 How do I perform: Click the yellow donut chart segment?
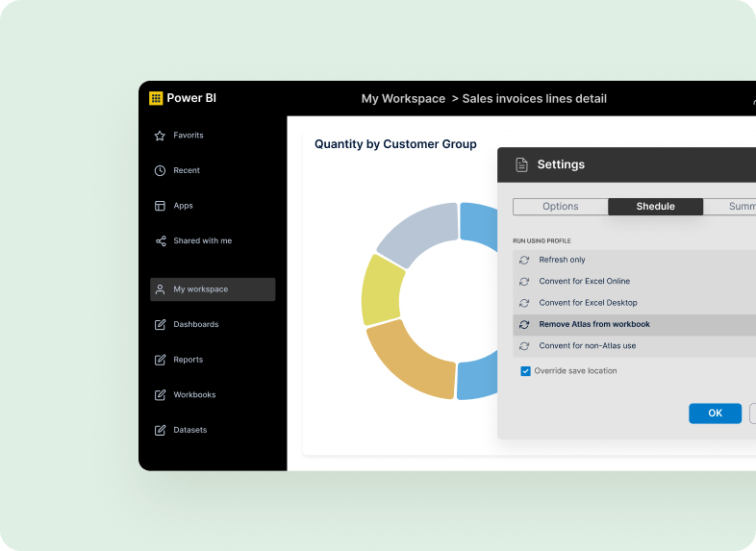pos(380,290)
